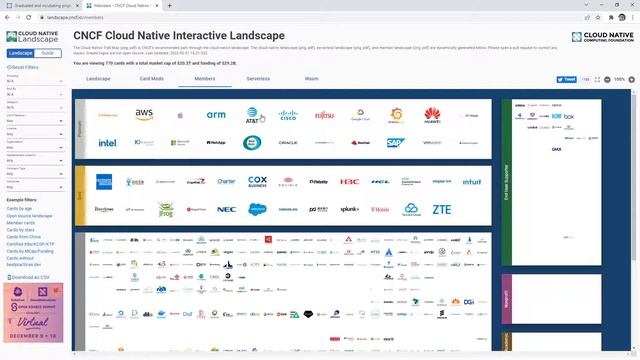640x360 pixels.
Task: Open the Company Type dropdown
Action: pyautogui.click(x=35, y=174)
